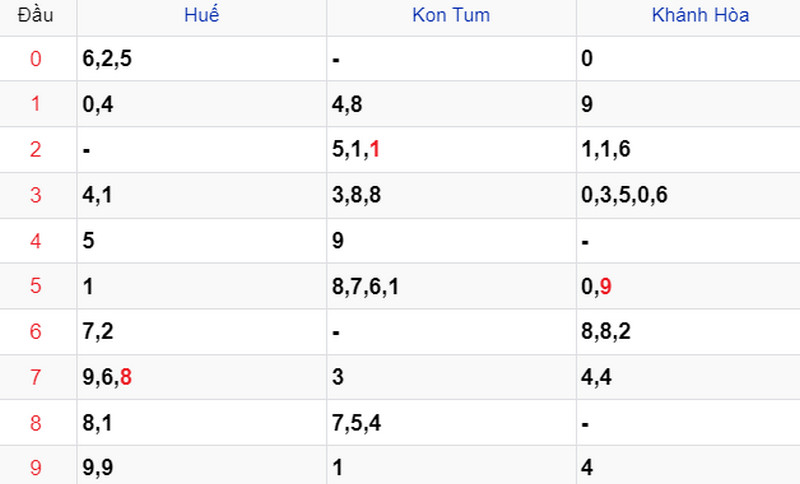The height and width of the screenshot is (484, 800).
Task: Click the red head number 0
Action: click(x=35, y=59)
